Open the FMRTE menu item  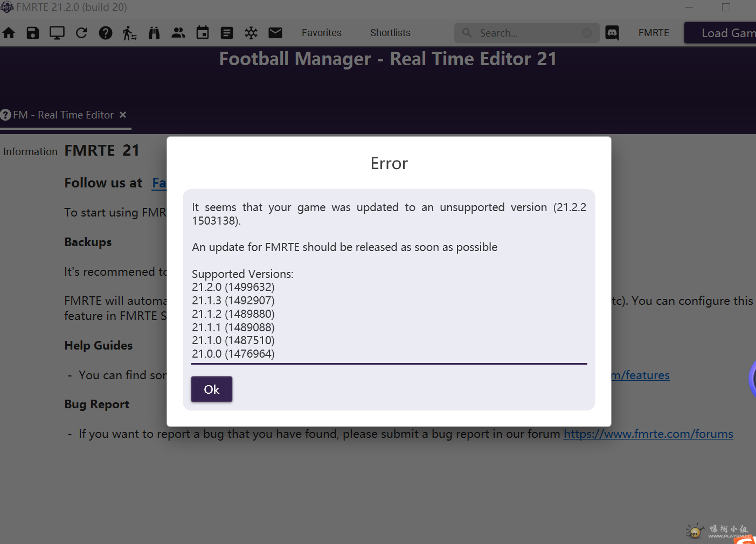654,33
